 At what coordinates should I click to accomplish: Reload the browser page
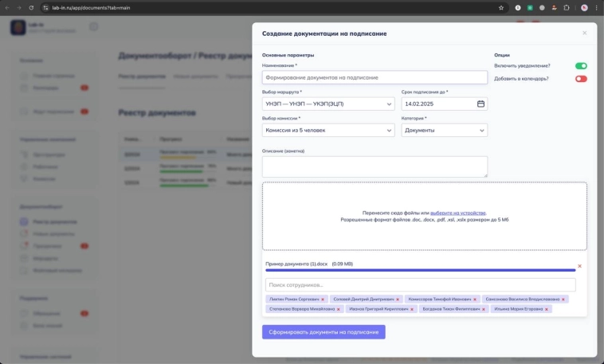point(31,7)
